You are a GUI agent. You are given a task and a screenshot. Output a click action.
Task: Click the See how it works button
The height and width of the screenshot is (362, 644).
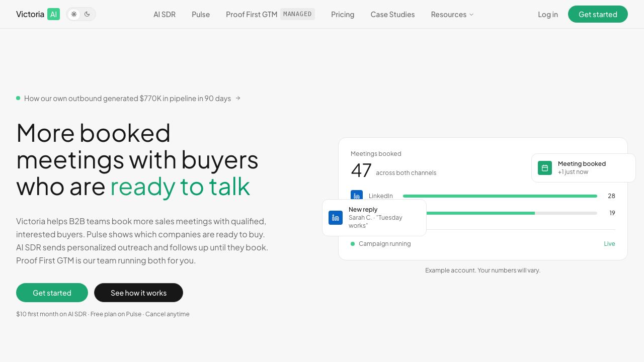coord(138,293)
